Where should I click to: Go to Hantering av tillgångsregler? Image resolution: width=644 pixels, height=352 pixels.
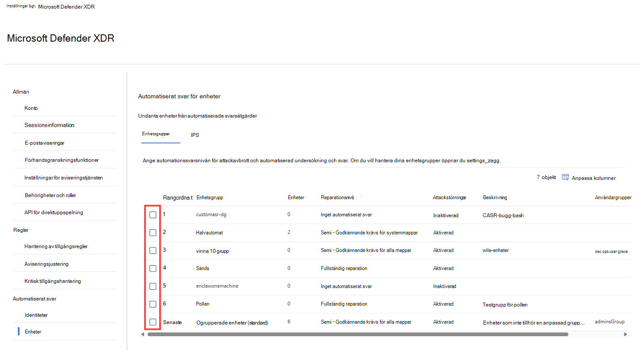pos(56,246)
